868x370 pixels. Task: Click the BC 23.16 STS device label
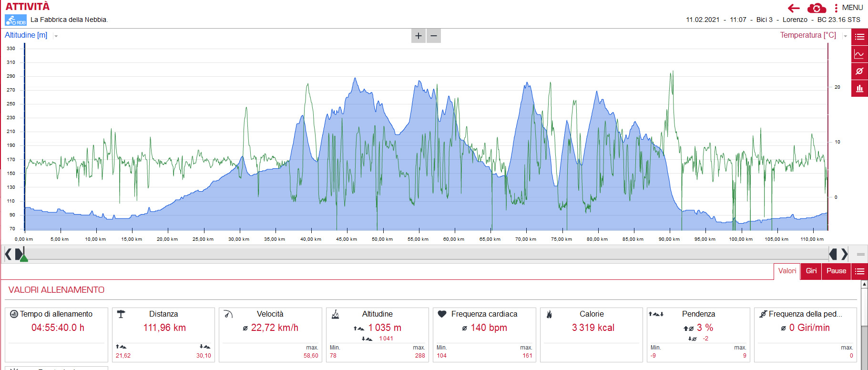pyautogui.click(x=839, y=20)
